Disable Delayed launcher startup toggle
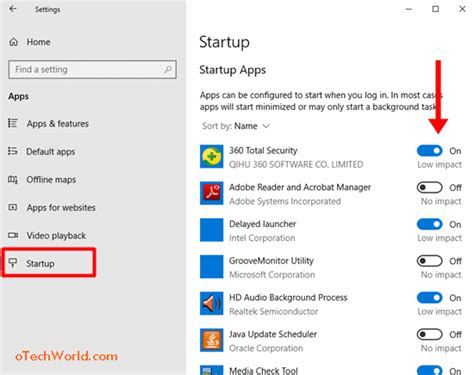Image resolution: width=474 pixels, height=375 pixels. pos(429,224)
